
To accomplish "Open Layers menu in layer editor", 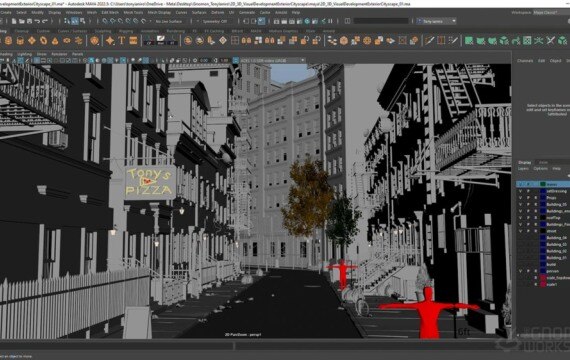I will coord(523,169).
